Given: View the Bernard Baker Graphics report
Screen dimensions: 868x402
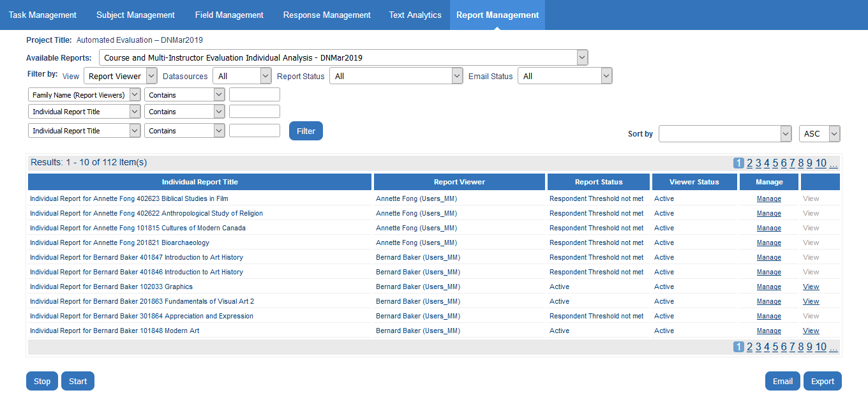Looking at the screenshot, I should tap(811, 287).
